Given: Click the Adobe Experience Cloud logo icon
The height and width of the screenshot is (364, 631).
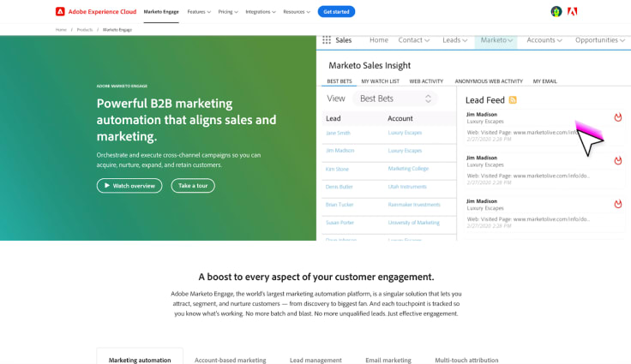Looking at the screenshot, I should pos(60,12).
